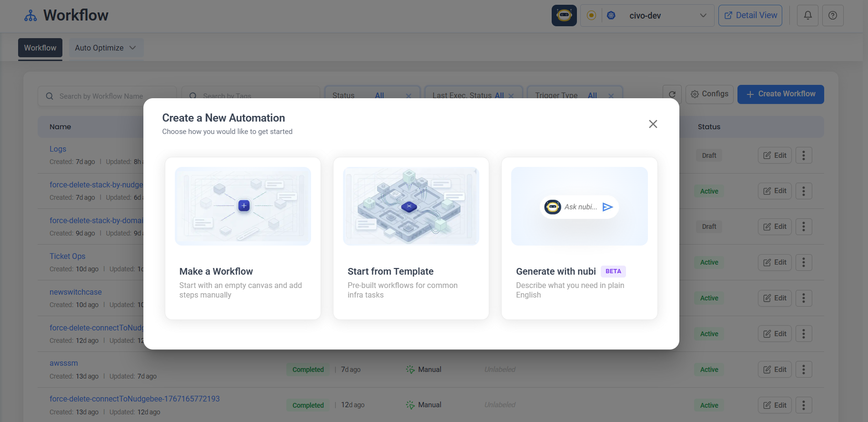Open the awsssm workflow link
The height and width of the screenshot is (422, 868).
64,363
